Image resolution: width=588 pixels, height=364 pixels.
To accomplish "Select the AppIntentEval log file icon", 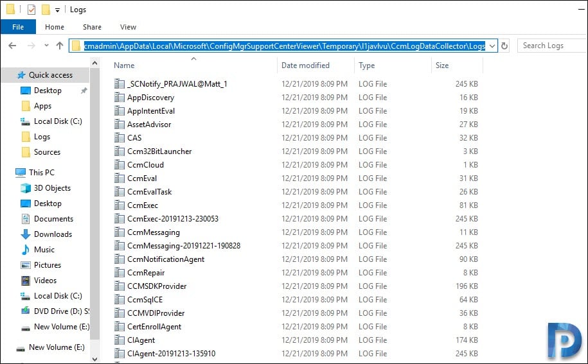I will point(120,111).
